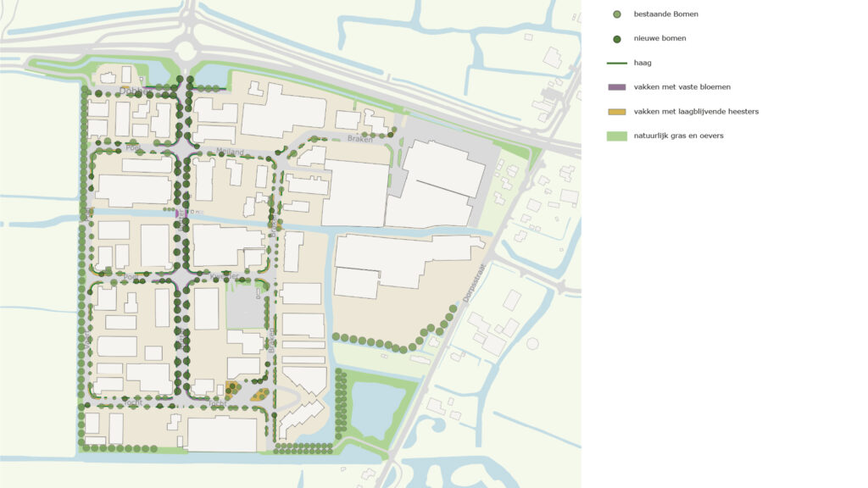This screenshot has width=868, height=488.
Task: Click the Meiland street label
Action: (x=229, y=152)
